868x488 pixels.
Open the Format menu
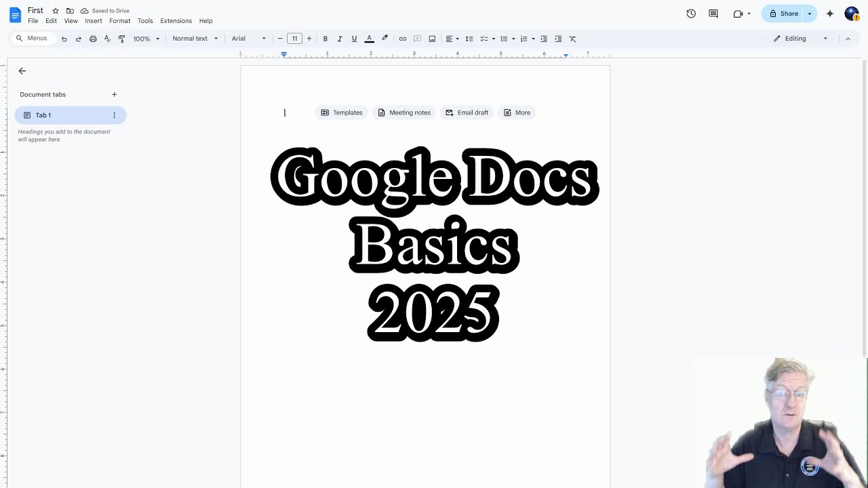pyautogui.click(x=120, y=21)
